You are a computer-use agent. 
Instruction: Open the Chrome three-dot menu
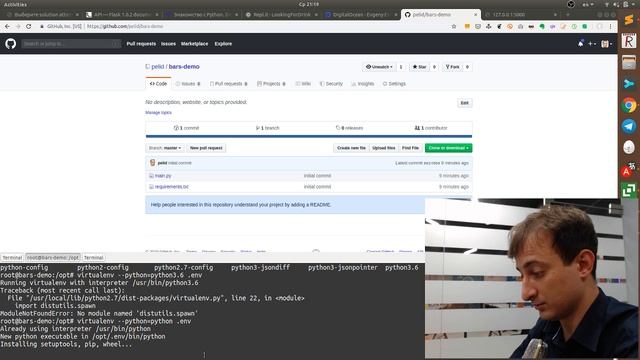click(x=611, y=26)
